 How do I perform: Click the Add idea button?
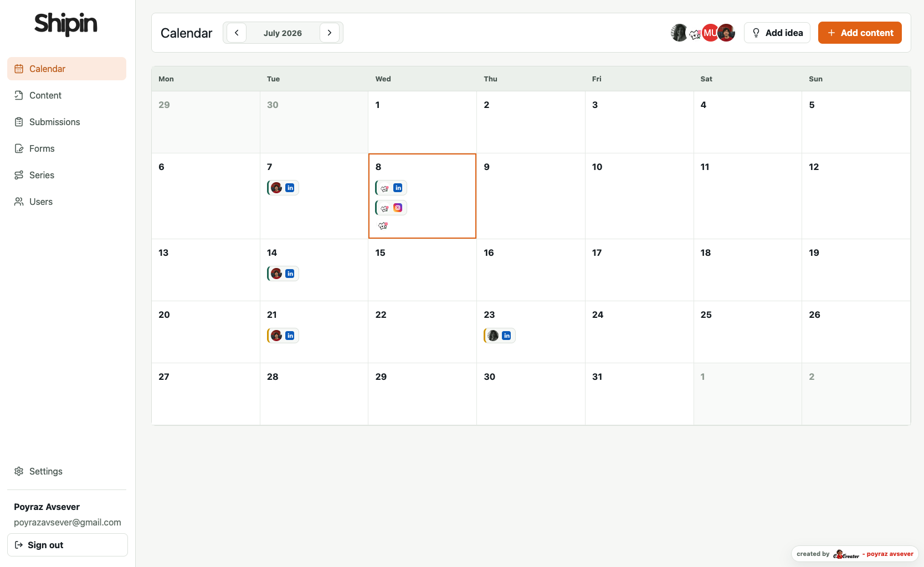[777, 33]
